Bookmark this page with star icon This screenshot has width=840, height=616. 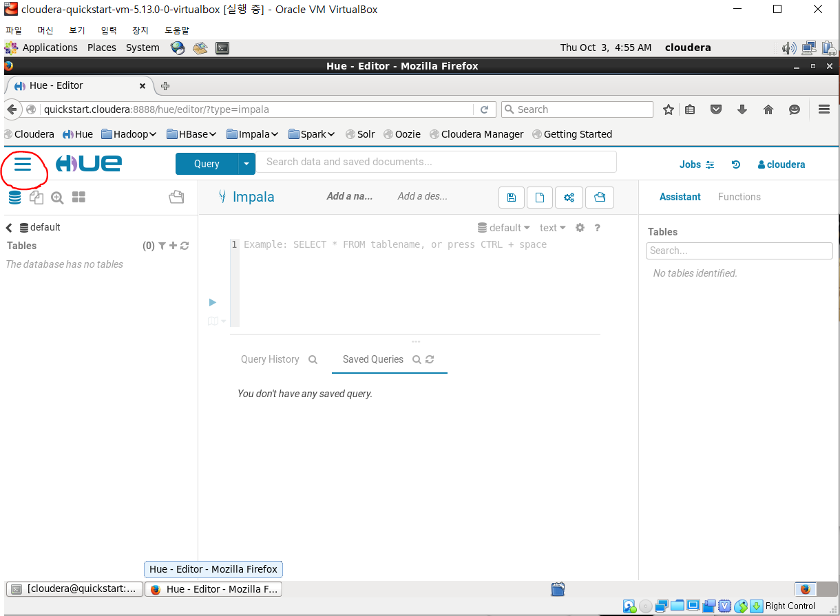pyautogui.click(x=668, y=109)
